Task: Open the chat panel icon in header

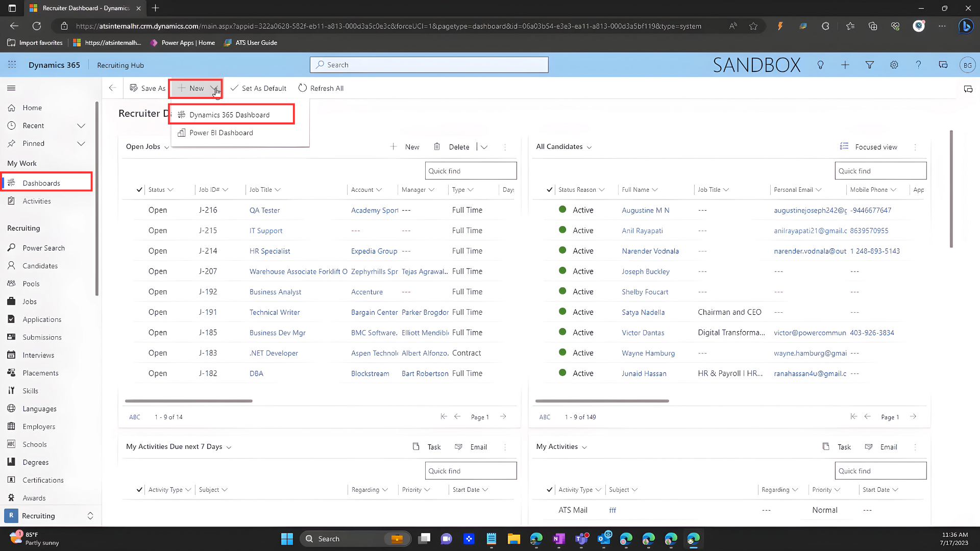Action: click(x=943, y=65)
